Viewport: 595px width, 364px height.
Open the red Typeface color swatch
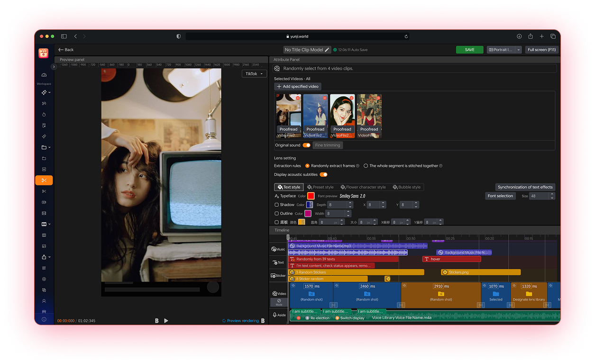pyautogui.click(x=311, y=196)
